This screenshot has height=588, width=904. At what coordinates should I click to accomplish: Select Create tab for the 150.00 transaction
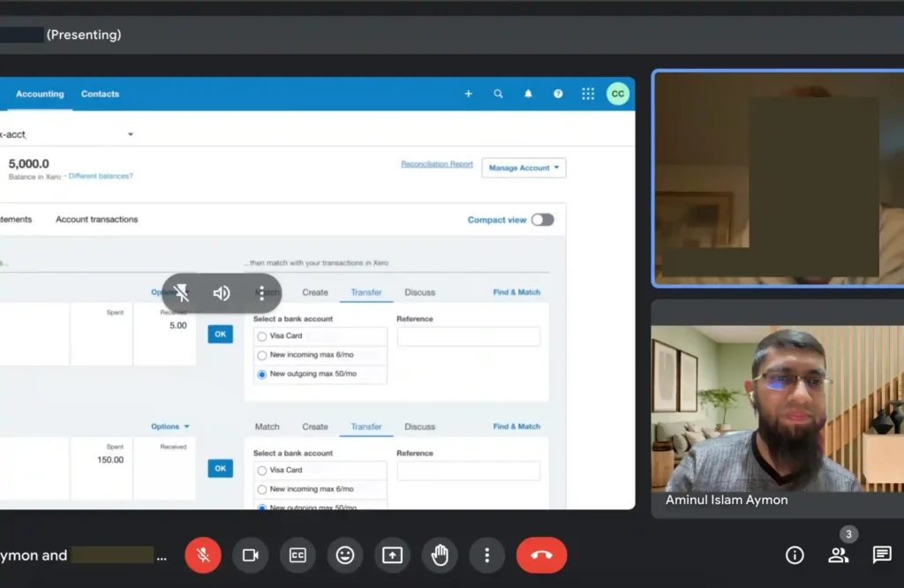point(315,426)
